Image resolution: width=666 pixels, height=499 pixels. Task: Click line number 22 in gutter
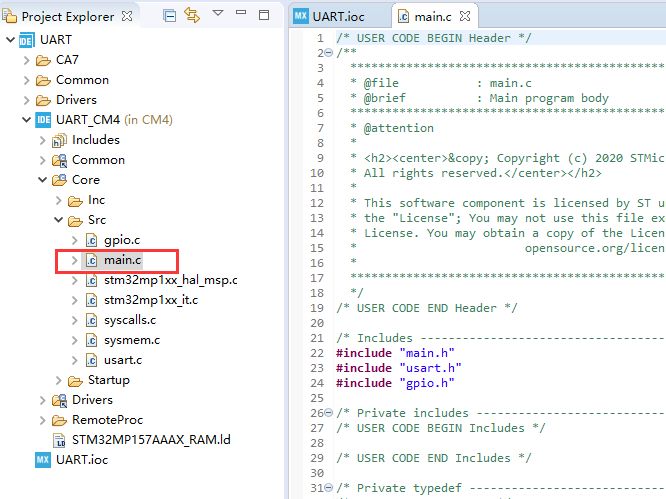(317, 353)
